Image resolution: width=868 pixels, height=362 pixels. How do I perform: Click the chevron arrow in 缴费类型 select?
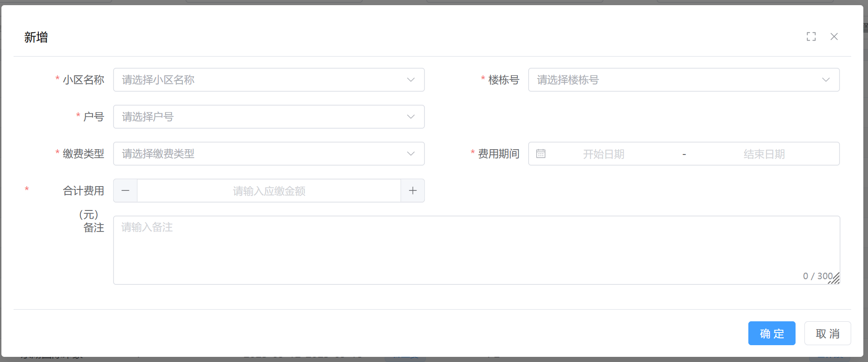point(411,154)
